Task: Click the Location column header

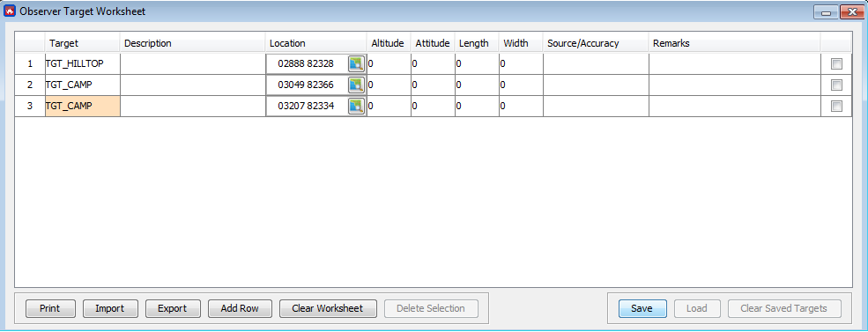Action: tap(316, 43)
